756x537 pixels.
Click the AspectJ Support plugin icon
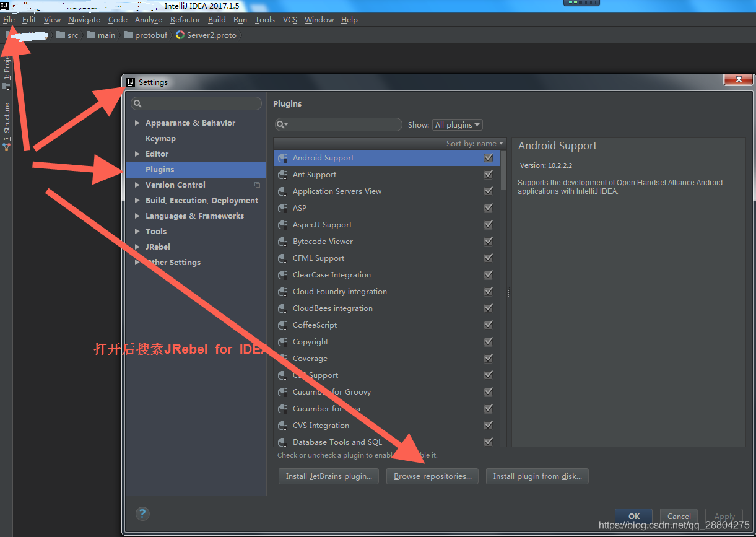click(x=282, y=225)
